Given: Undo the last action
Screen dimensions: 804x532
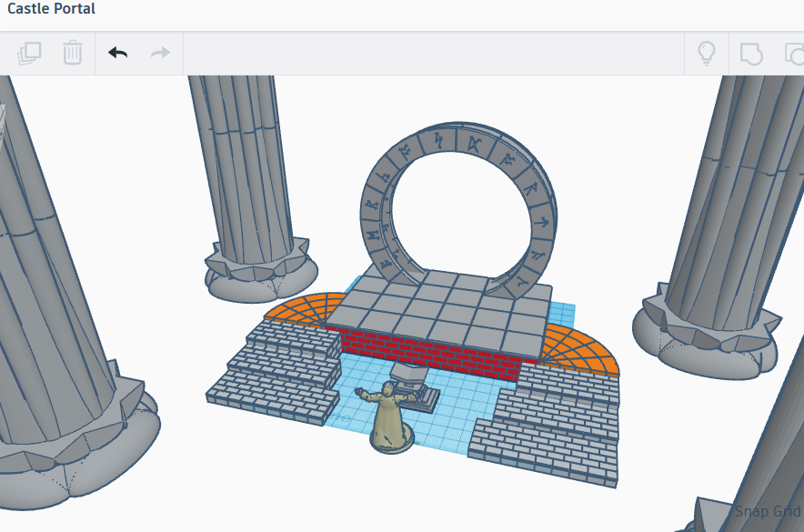Looking at the screenshot, I should coord(118,53).
